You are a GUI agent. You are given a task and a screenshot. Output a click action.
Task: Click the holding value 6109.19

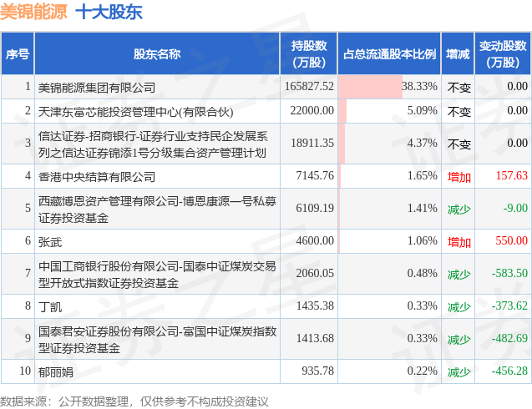(x=315, y=208)
